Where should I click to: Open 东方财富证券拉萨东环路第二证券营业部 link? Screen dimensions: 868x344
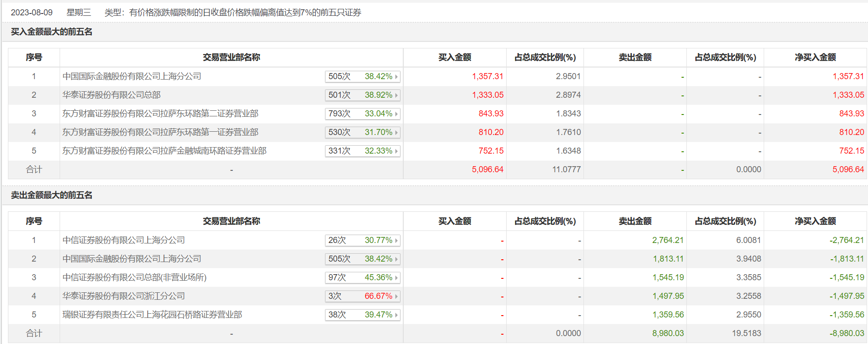coord(160,114)
